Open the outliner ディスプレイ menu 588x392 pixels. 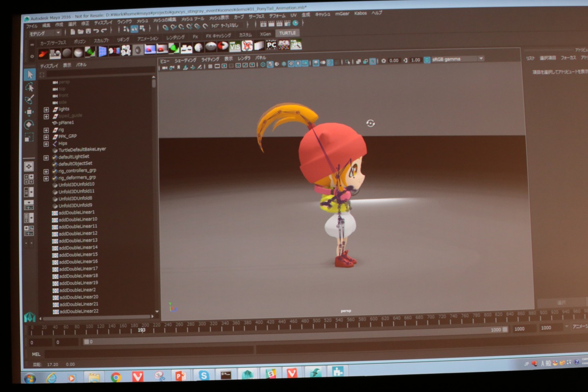tap(49, 65)
